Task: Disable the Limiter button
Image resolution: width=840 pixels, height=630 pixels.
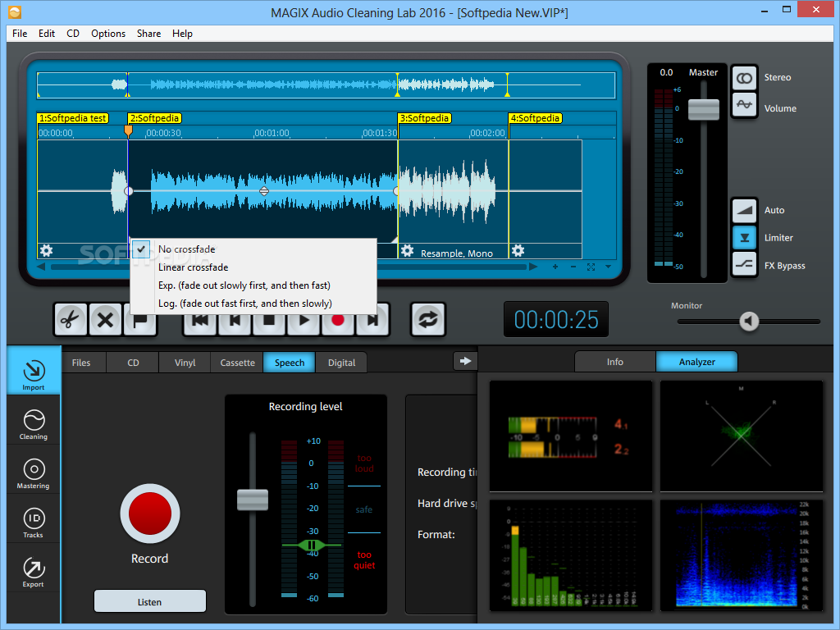Action: pos(744,237)
